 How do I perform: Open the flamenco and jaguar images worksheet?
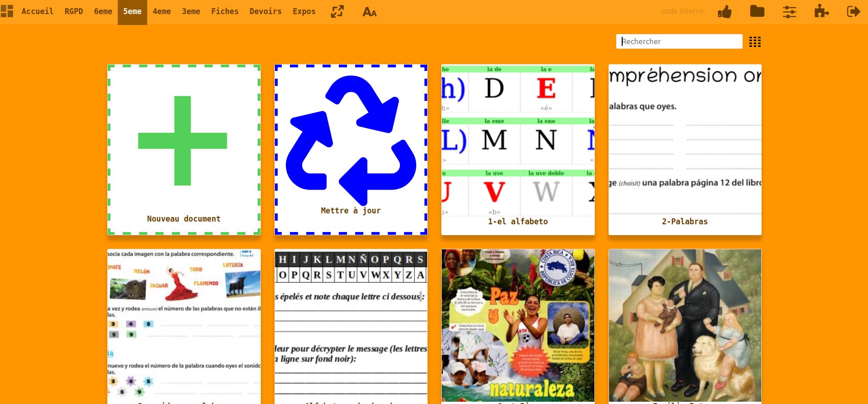pos(184,326)
